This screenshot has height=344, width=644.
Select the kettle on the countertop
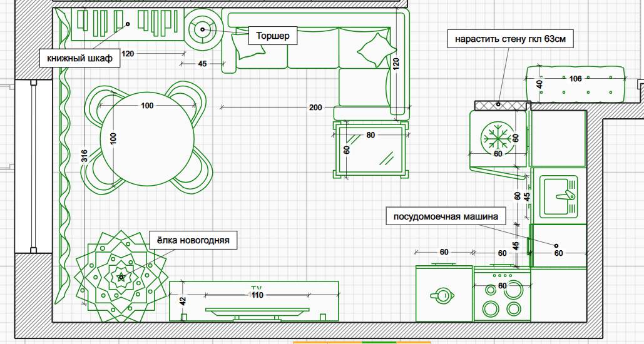click(x=442, y=295)
